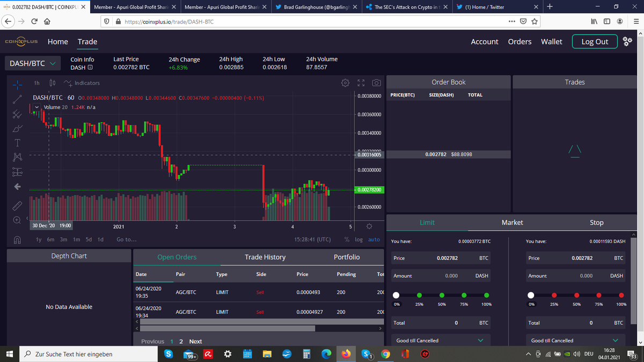Open chart settings gear icon

pyautogui.click(x=346, y=83)
